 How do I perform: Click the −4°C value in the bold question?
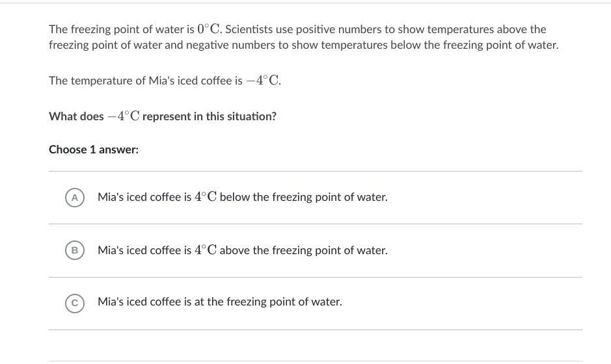click(x=124, y=116)
